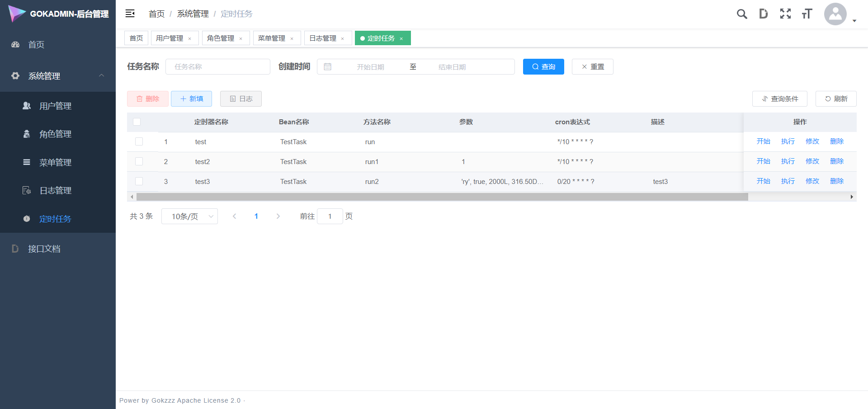Click the user avatar icon
Screen dimensions: 868x409
[x=835, y=14]
